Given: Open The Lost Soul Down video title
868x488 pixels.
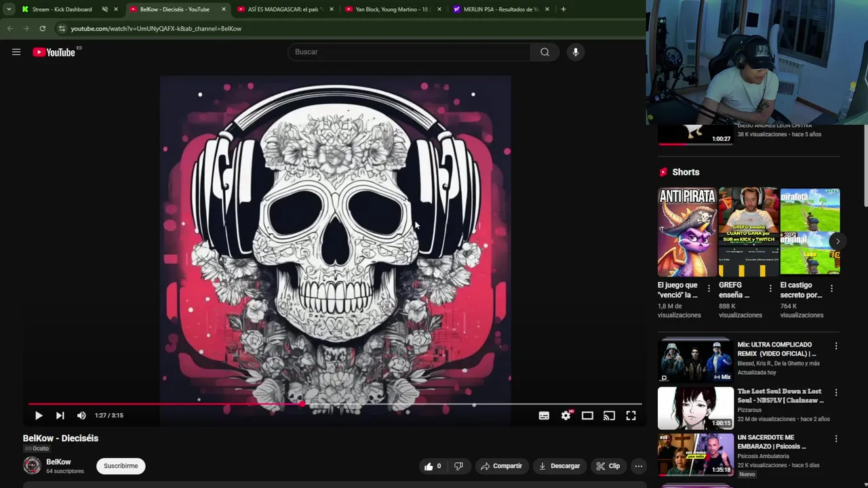Looking at the screenshot, I should tap(781, 396).
